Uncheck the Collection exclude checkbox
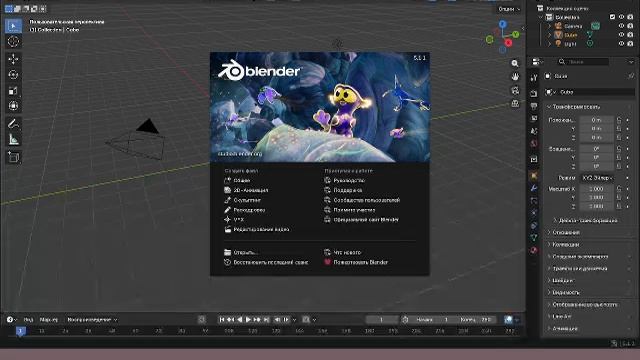The image size is (640, 360). [612, 17]
